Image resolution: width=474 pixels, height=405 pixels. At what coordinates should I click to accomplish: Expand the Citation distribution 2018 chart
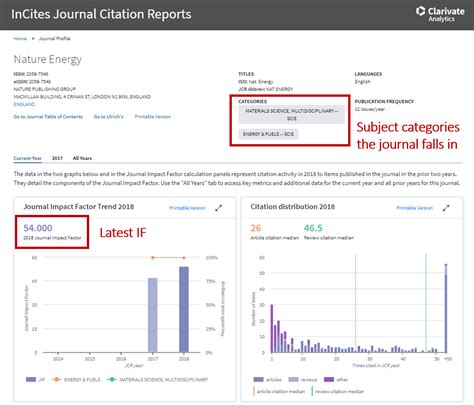(446, 208)
